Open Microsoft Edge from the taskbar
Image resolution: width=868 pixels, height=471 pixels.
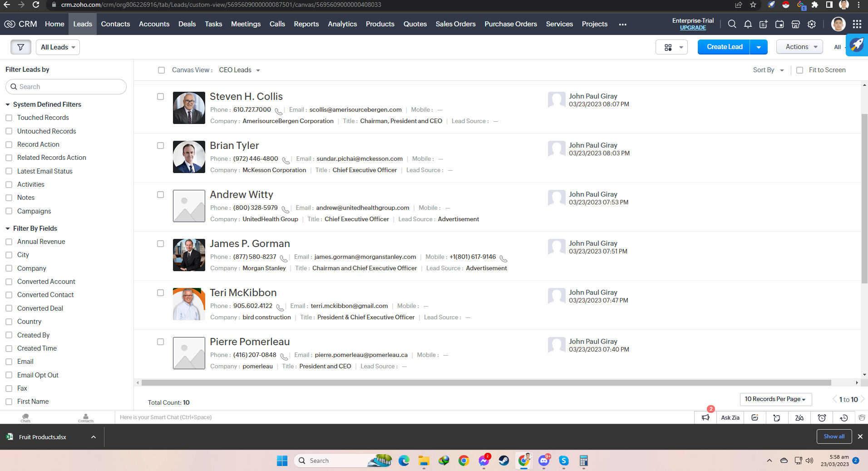coord(404,461)
